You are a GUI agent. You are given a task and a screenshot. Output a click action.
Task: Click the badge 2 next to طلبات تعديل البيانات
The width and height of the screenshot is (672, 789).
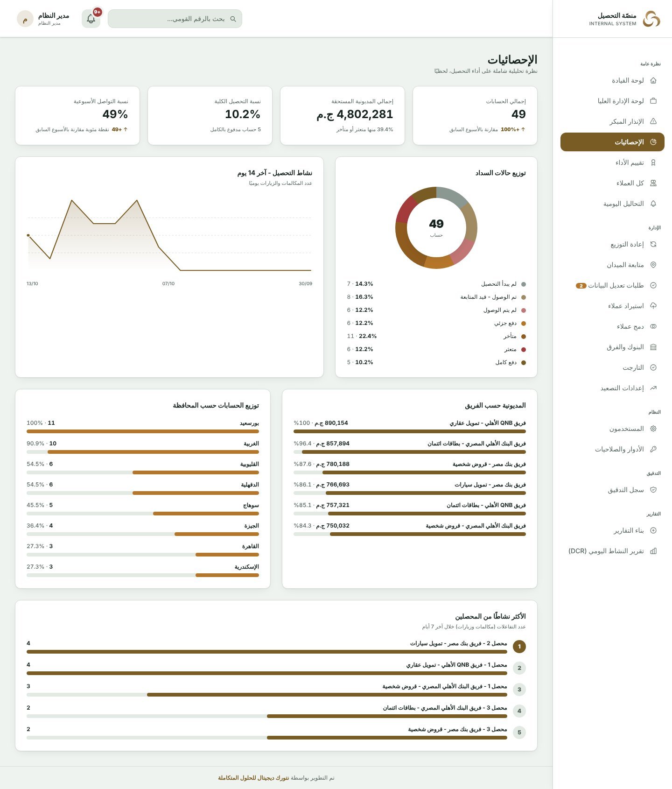tap(581, 286)
